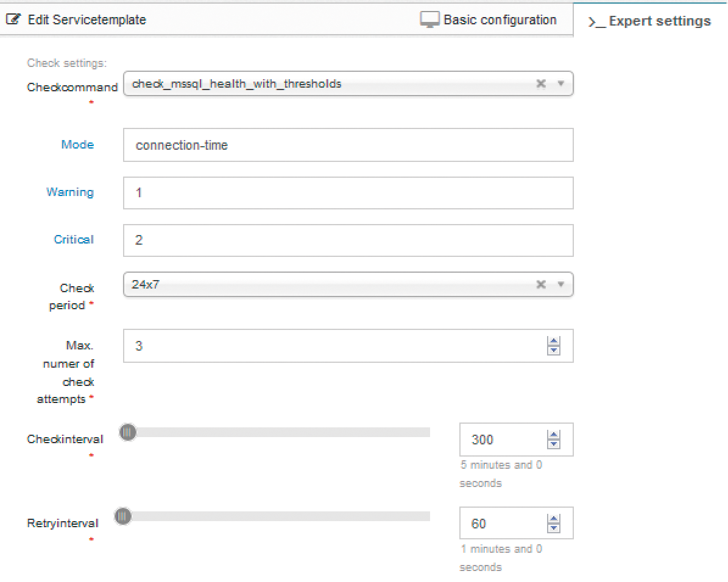Click the Mode label link
This screenshot has width=728, height=582.
[77, 145]
